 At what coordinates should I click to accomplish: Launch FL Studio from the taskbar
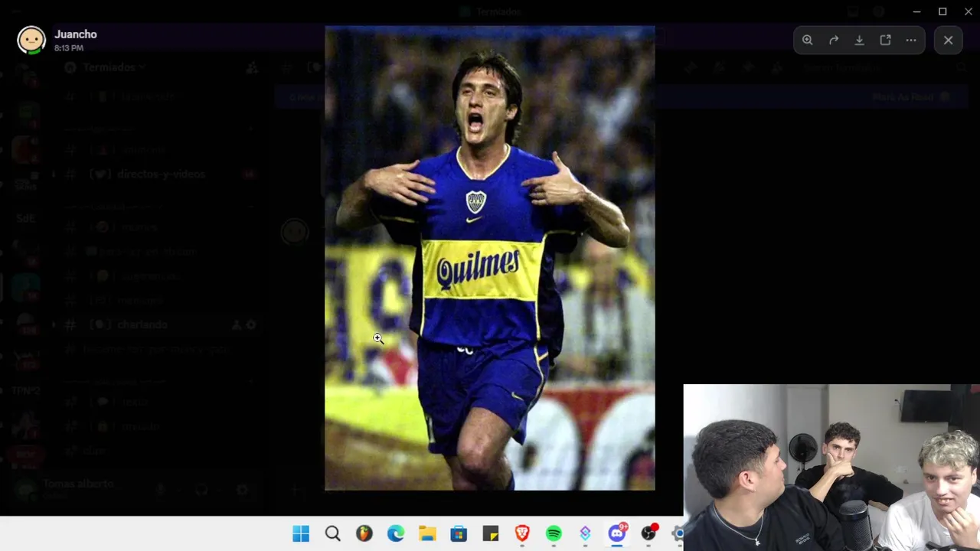point(364,533)
